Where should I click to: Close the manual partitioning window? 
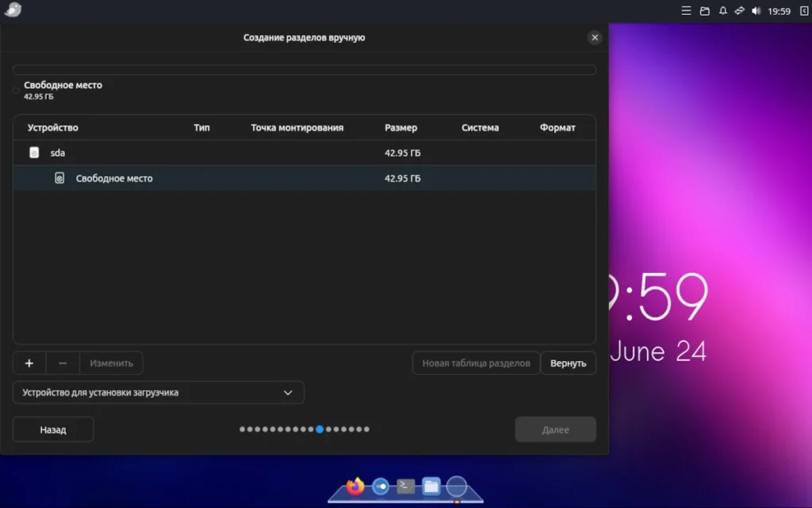coord(595,37)
